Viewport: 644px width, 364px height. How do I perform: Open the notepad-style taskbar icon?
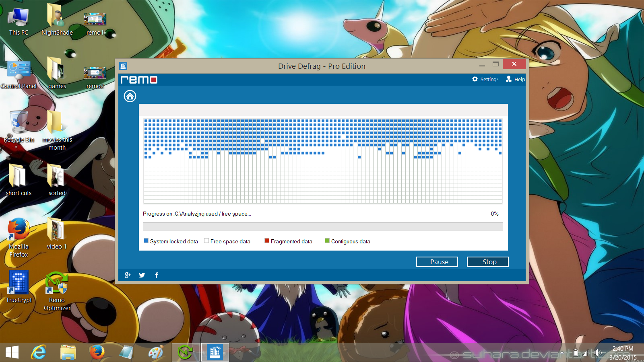126,352
